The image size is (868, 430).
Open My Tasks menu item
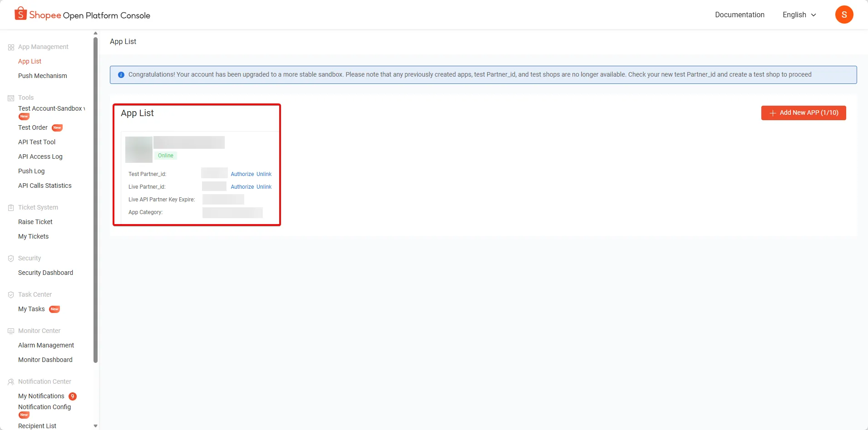pos(31,309)
